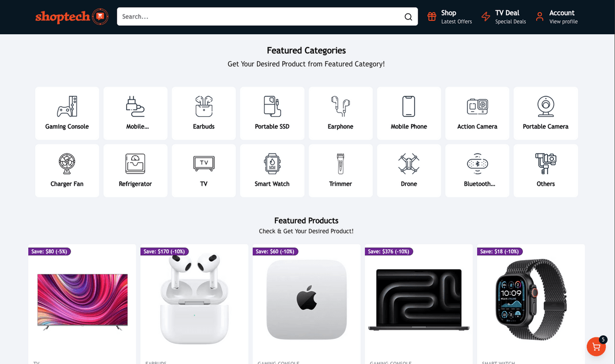
Task: View the Mac mini product image
Action: pyautogui.click(x=306, y=299)
